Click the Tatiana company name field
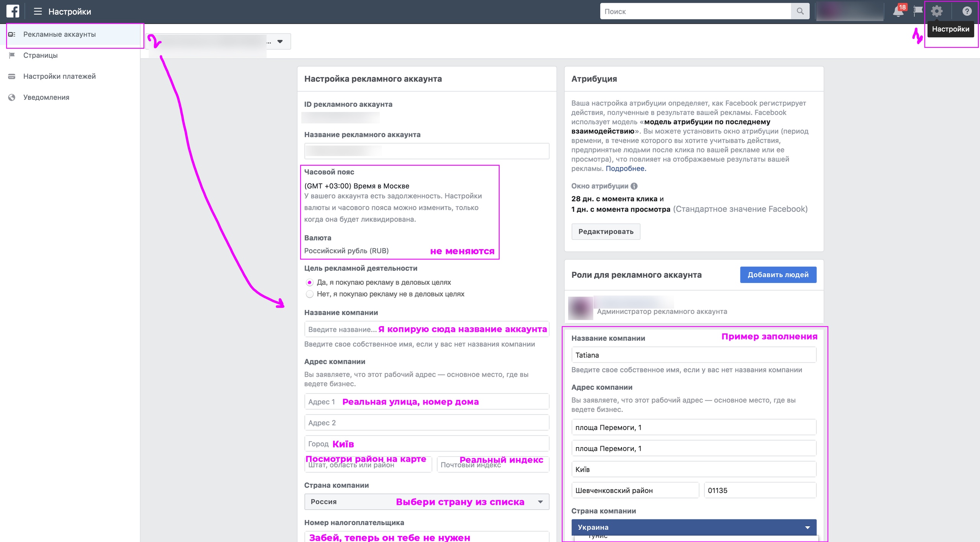The width and height of the screenshot is (980, 542). click(x=694, y=355)
